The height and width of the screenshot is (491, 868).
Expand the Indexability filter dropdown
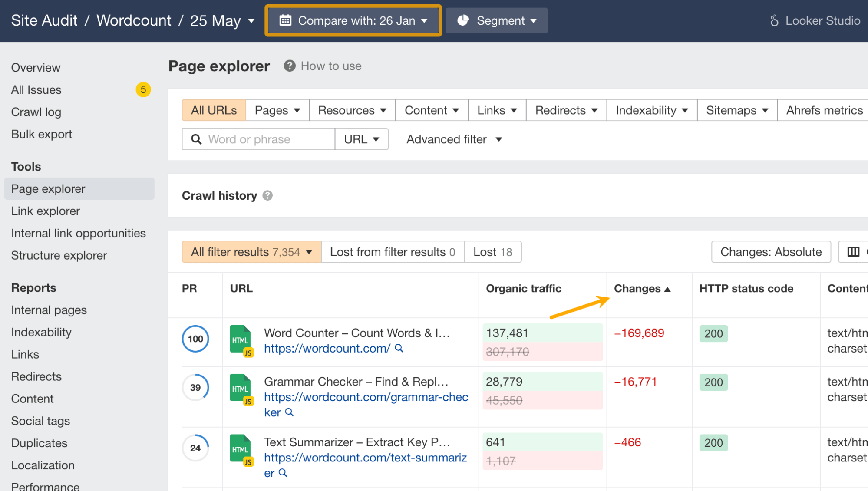651,110
